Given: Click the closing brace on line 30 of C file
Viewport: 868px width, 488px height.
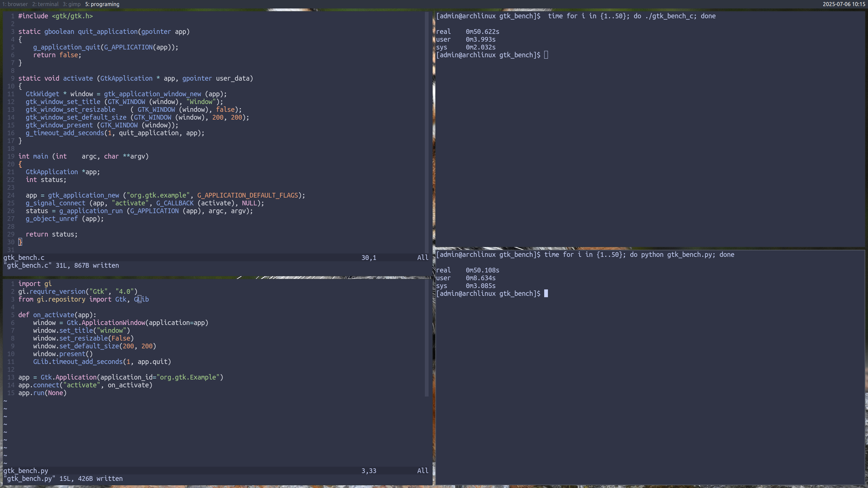Looking at the screenshot, I should (x=20, y=242).
